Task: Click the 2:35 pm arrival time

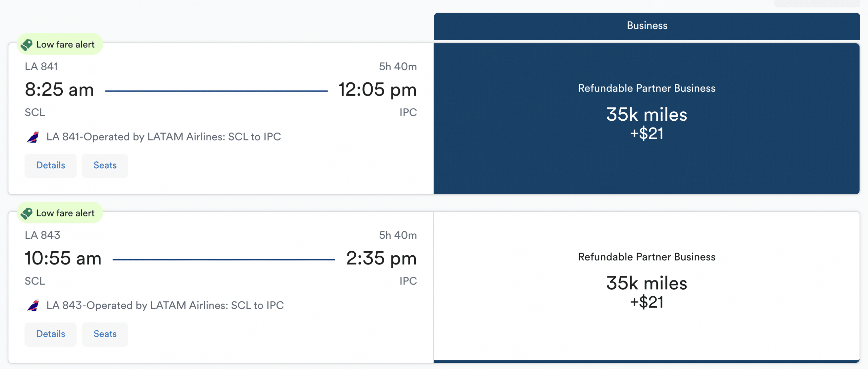Action: pyautogui.click(x=381, y=258)
